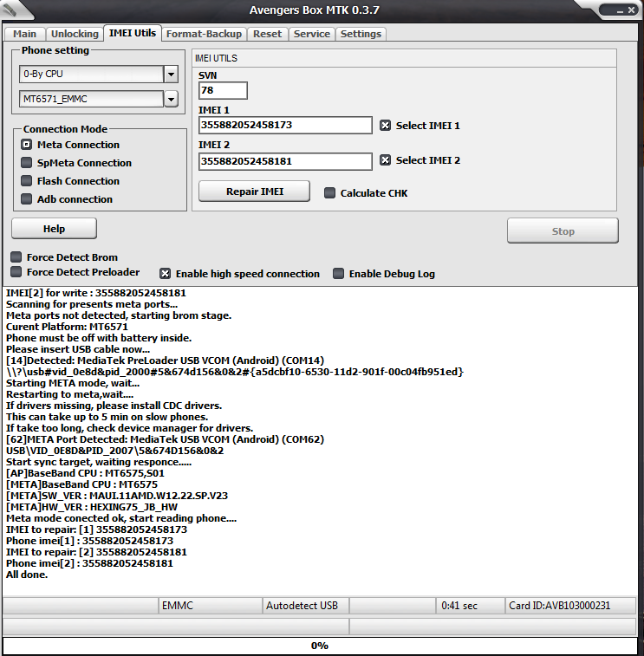Open the Reset tab
This screenshot has width=644, height=656.
click(x=267, y=34)
